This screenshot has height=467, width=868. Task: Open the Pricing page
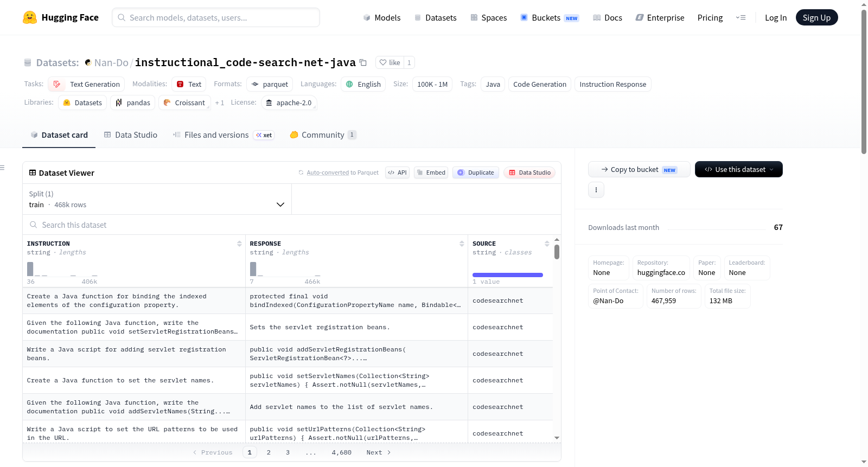pyautogui.click(x=710, y=17)
